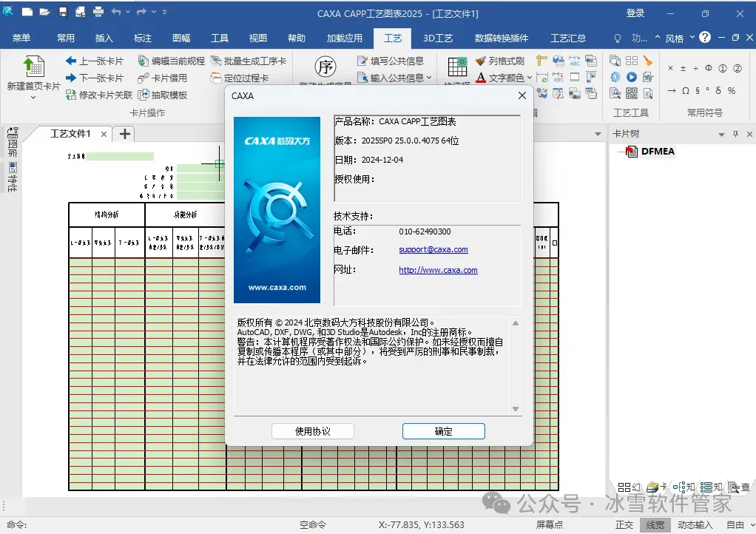Click 修改卡片关联 in card operations
The image size is (756, 534).
[99, 95]
